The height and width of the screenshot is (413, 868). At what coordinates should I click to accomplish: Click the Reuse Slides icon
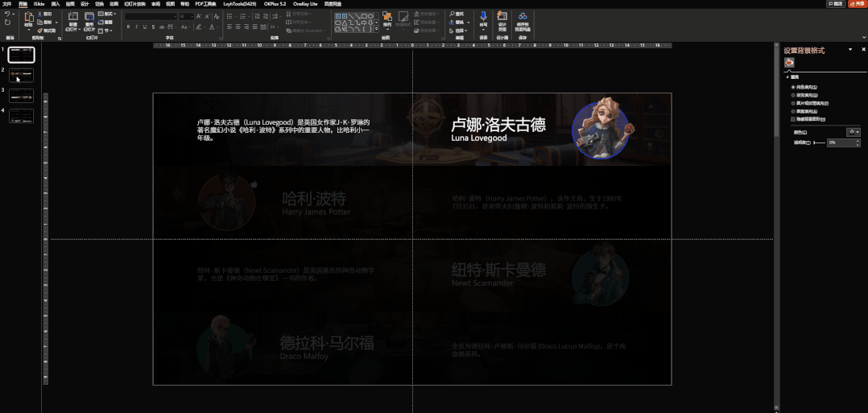click(x=89, y=17)
